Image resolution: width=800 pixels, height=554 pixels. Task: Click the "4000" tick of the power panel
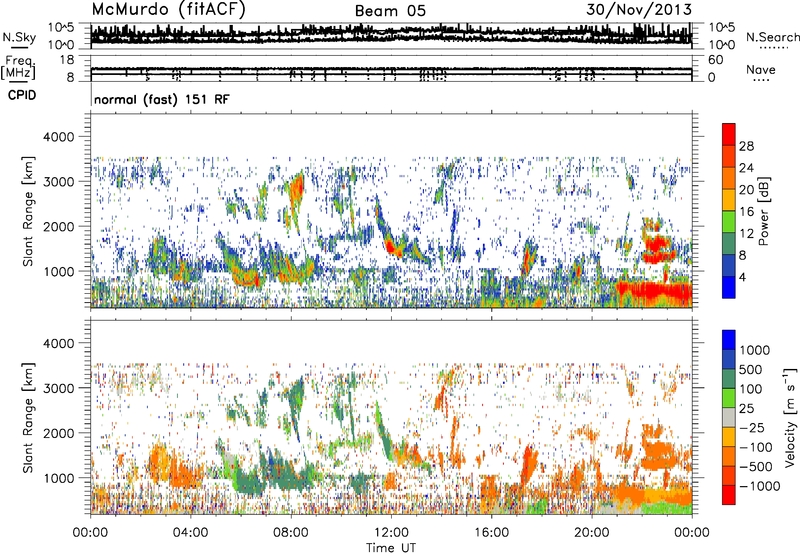[x=61, y=137]
